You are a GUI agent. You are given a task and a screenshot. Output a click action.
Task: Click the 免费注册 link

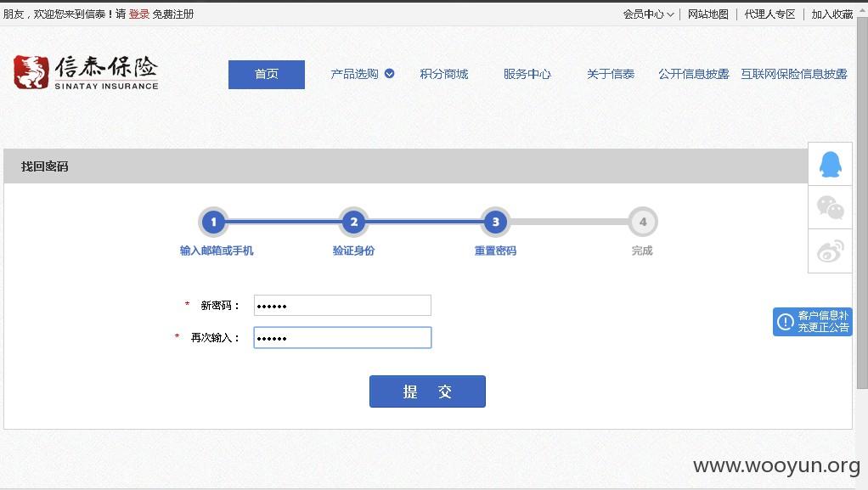coord(172,14)
